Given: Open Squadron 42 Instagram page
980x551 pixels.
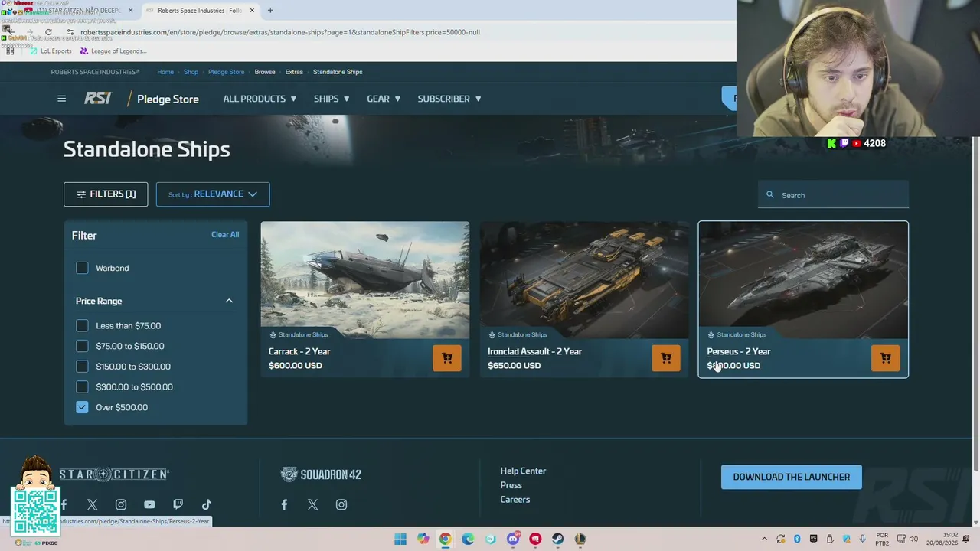Looking at the screenshot, I should pos(341,505).
